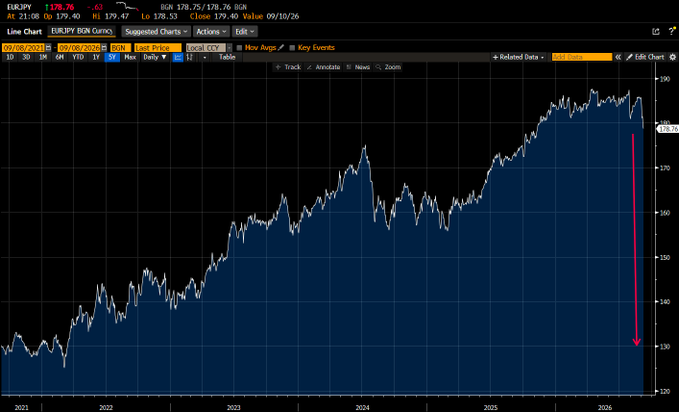This screenshot has height=412, width=679.
Task: Click the export/share icon at top right
Action: point(656,32)
